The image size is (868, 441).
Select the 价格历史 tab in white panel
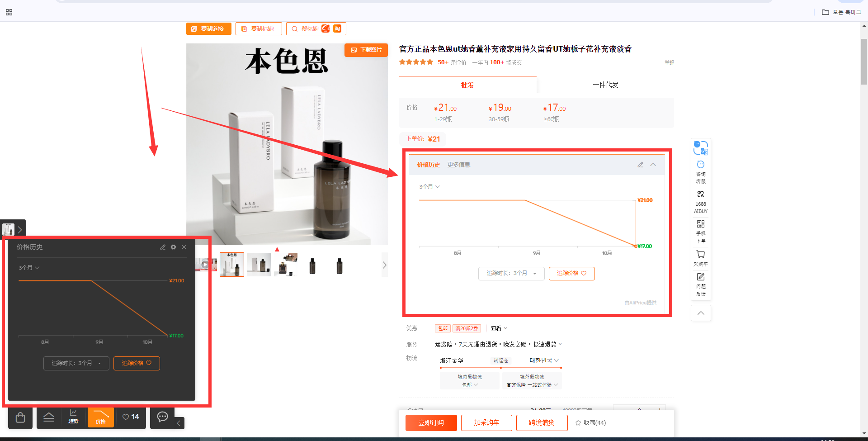tap(428, 165)
